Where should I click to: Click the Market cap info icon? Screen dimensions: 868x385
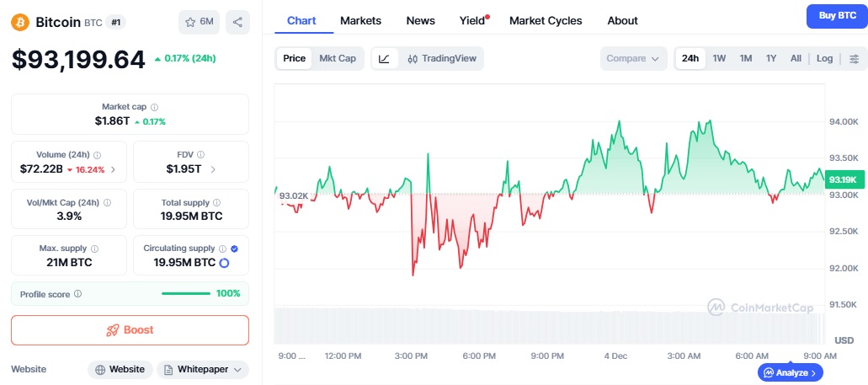(x=154, y=107)
